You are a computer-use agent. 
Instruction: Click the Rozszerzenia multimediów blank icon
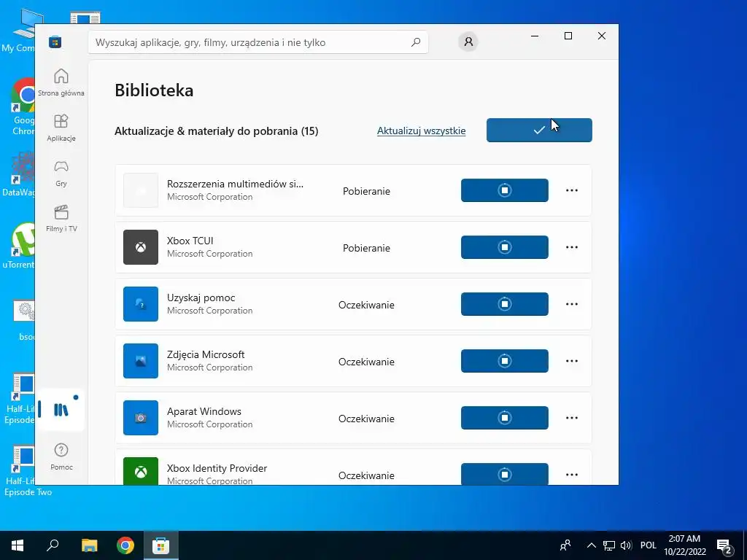click(x=141, y=190)
